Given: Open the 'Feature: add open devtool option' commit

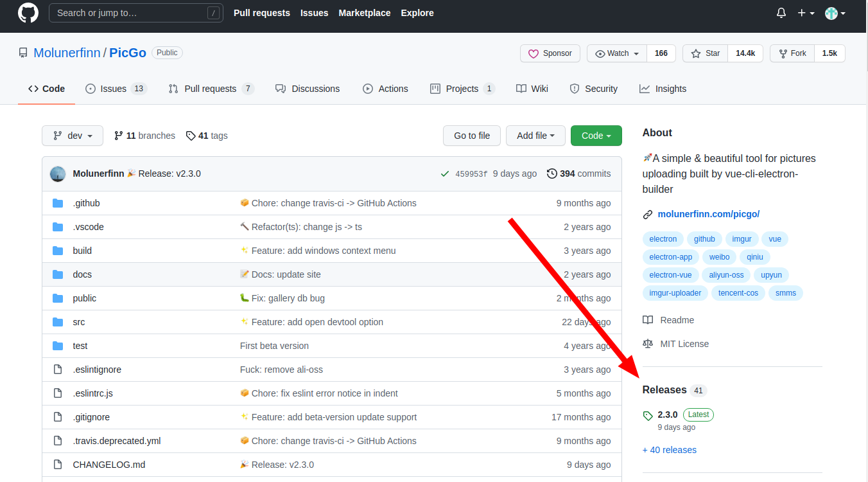Looking at the screenshot, I should 317,322.
